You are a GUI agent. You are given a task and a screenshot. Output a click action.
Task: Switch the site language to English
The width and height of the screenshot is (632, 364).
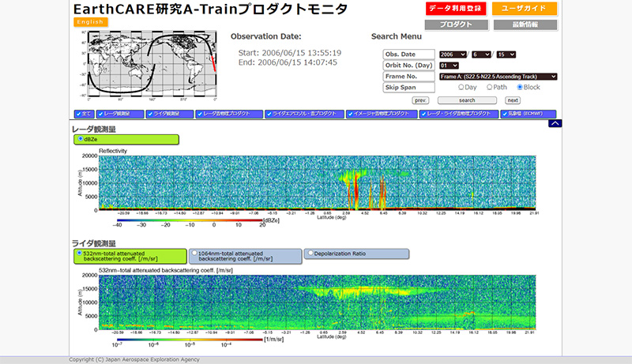tap(90, 22)
